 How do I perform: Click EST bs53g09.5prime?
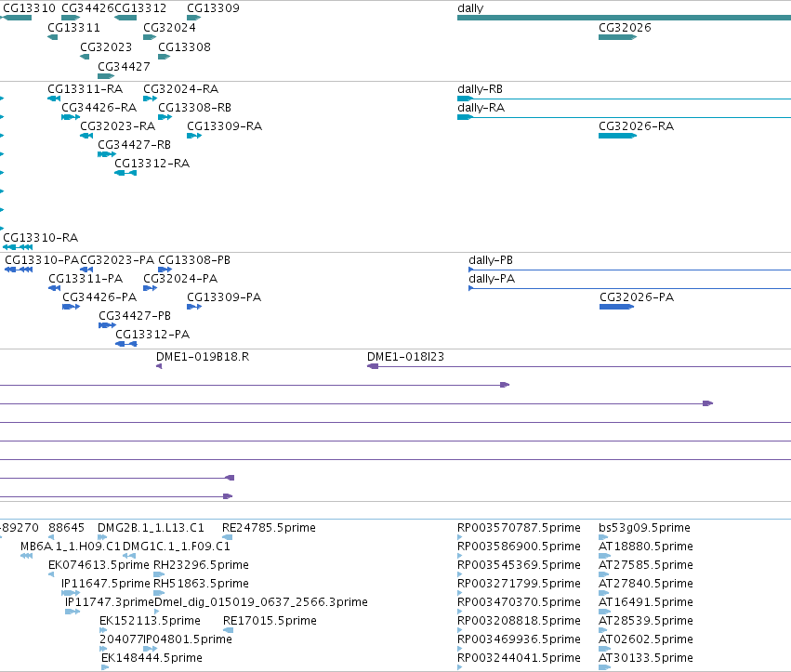click(x=603, y=537)
